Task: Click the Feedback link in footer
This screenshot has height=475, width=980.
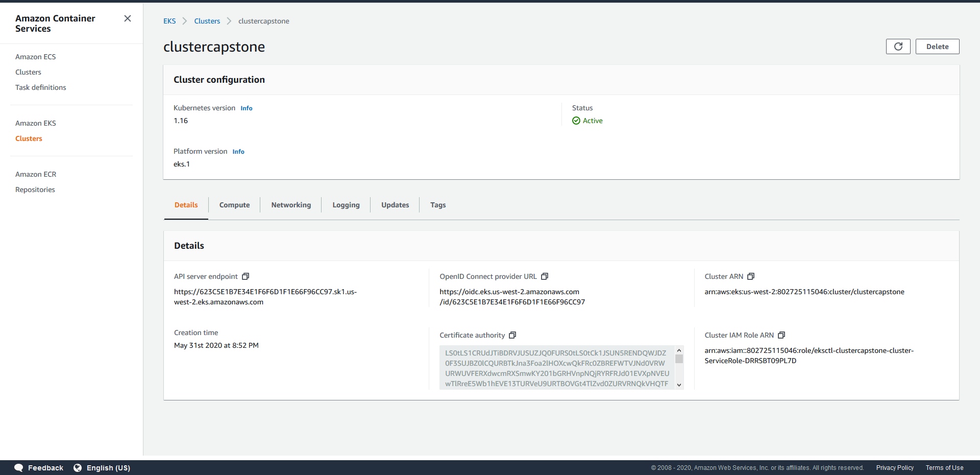Action: (x=45, y=468)
